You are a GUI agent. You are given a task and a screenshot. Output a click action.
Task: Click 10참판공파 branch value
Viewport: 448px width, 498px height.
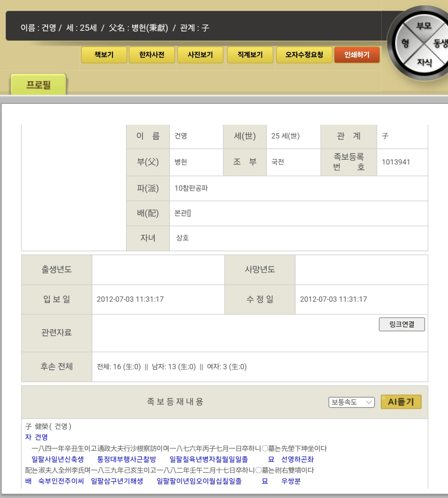click(191, 188)
